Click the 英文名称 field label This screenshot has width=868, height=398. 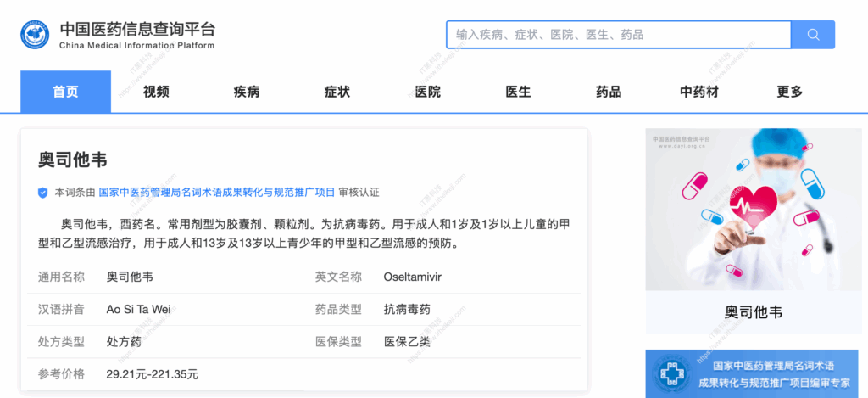point(338,277)
